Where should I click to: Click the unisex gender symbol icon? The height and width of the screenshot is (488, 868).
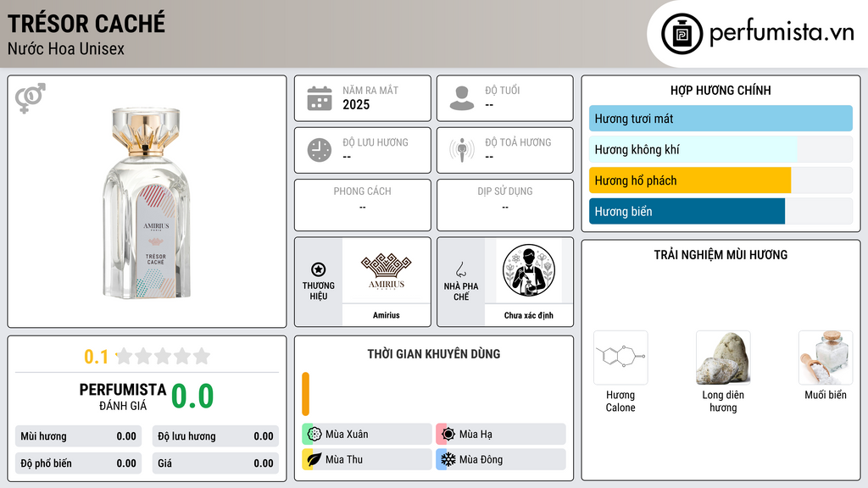point(31,98)
